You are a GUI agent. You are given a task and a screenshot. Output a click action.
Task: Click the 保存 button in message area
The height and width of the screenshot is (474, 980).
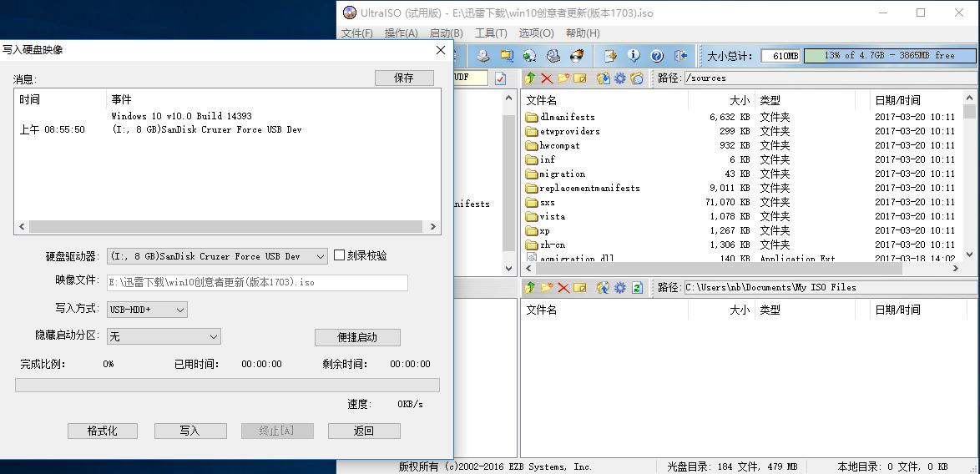pyautogui.click(x=404, y=78)
